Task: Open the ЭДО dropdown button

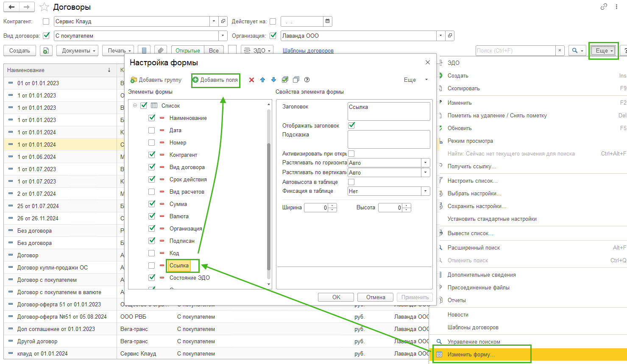Action: (x=257, y=50)
